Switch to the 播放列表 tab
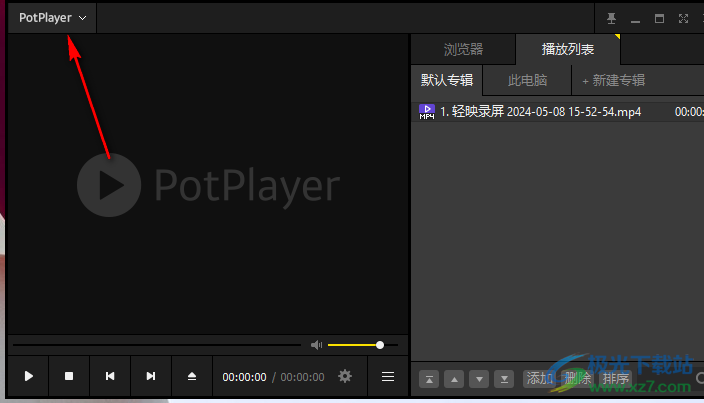Image resolution: width=704 pixels, height=403 pixels. (568, 49)
